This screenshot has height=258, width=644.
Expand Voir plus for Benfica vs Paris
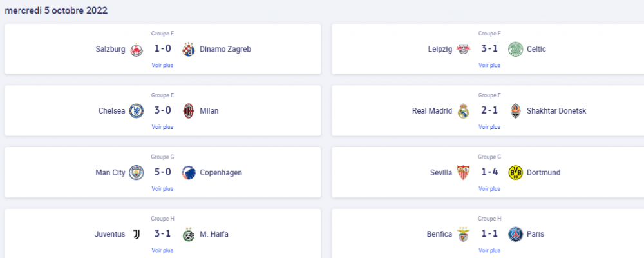pyautogui.click(x=489, y=251)
